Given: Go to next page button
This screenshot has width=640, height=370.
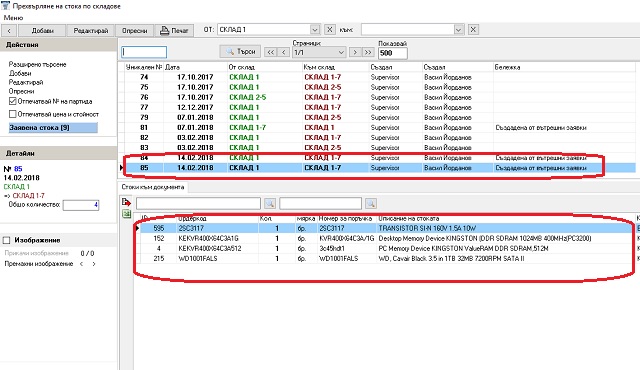Looking at the screenshot, I should (355, 52).
